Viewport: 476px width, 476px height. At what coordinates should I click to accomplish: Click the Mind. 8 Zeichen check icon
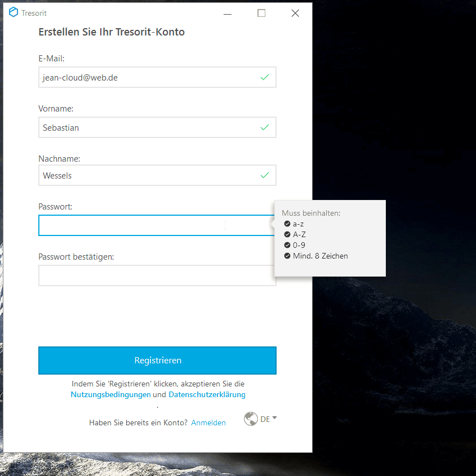287,256
